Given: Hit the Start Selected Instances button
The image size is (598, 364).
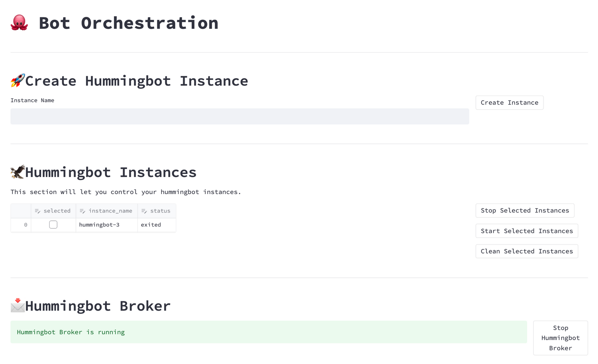Looking at the screenshot, I should pos(527,231).
